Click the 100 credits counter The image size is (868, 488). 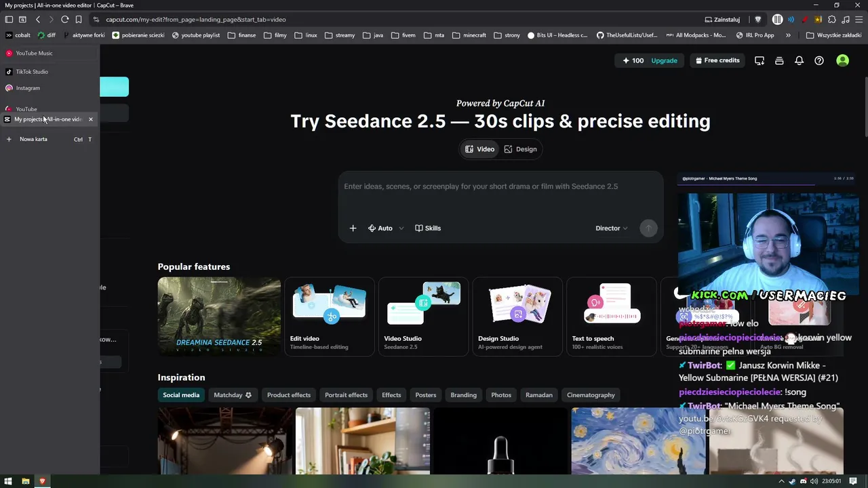pyautogui.click(x=633, y=60)
